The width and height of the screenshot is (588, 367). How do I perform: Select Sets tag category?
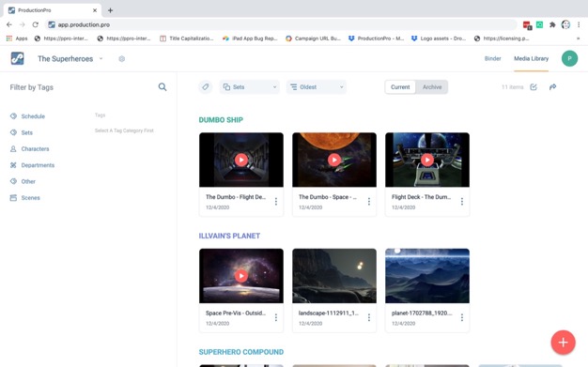click(x=22, y=132)
